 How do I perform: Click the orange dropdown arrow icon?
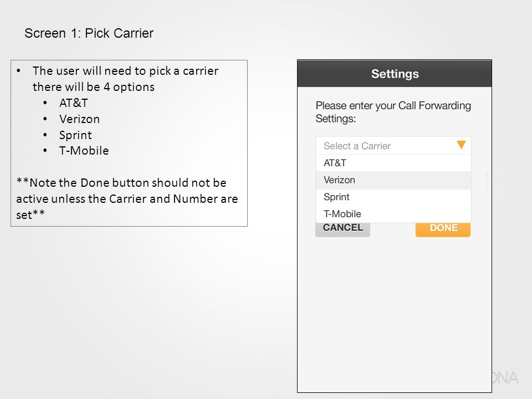461,145
